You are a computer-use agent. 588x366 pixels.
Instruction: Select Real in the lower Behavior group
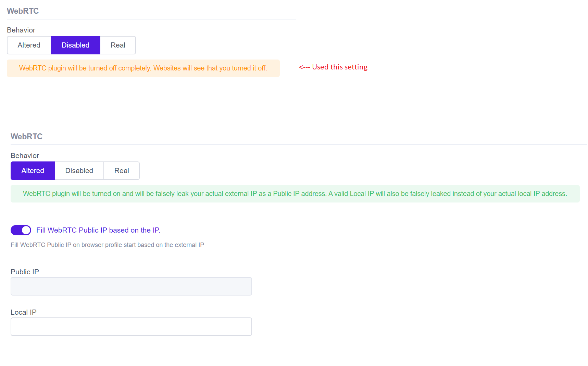(122, 171)
